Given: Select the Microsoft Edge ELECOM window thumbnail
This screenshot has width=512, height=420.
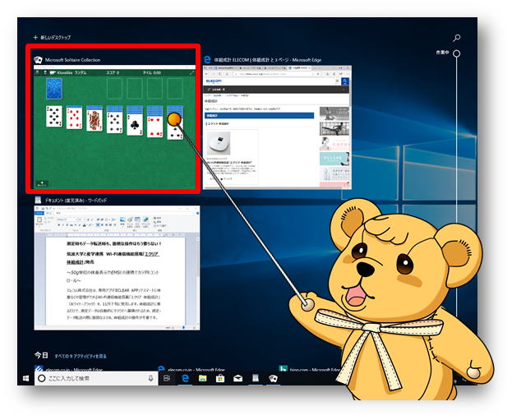Looking at the screenshot, I should (x=277, y=127).
